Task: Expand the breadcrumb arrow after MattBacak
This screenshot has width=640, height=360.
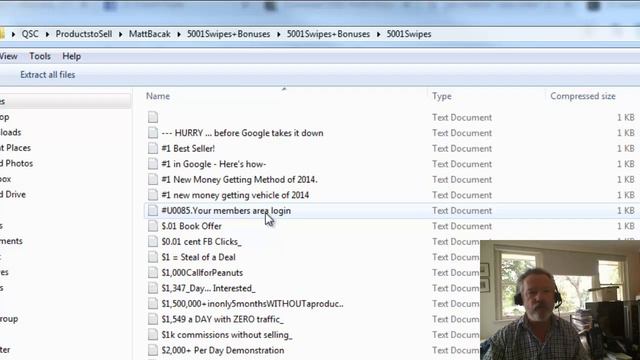Action: pos(179,34)
